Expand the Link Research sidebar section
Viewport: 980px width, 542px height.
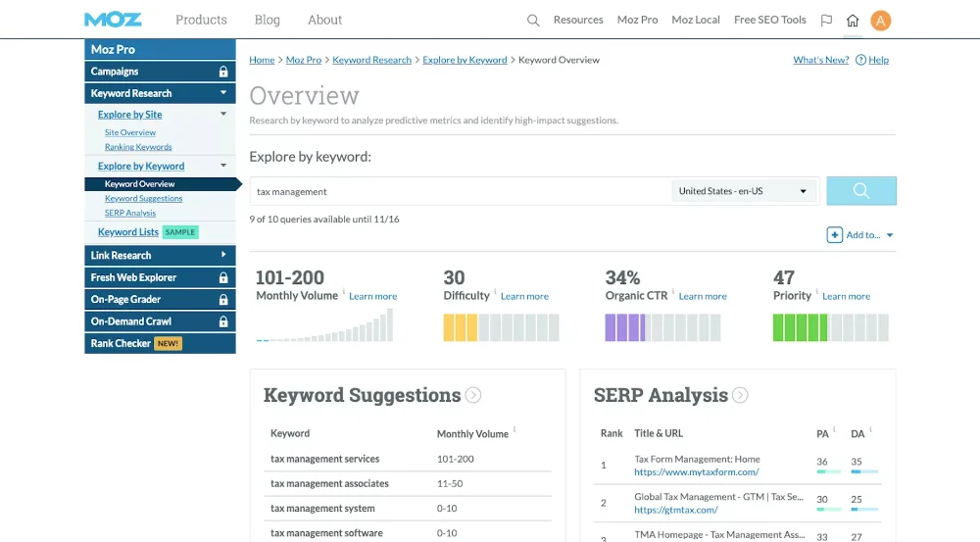pyautogui.click(x=223, y=256)
